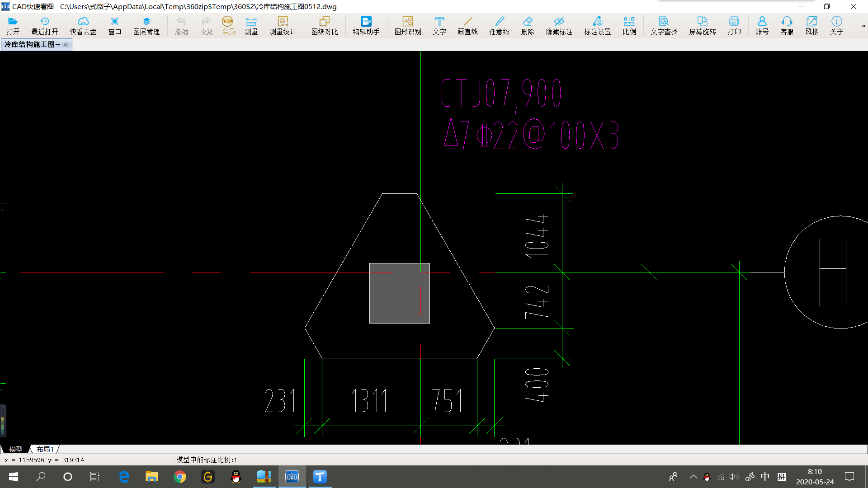Open Task View on taskbar
The width and height of the screenshot is (868, 488).
point(94,477)
